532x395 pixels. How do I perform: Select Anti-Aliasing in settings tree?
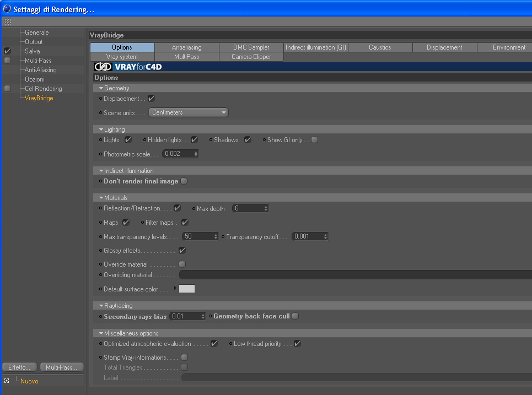[40, 70]
